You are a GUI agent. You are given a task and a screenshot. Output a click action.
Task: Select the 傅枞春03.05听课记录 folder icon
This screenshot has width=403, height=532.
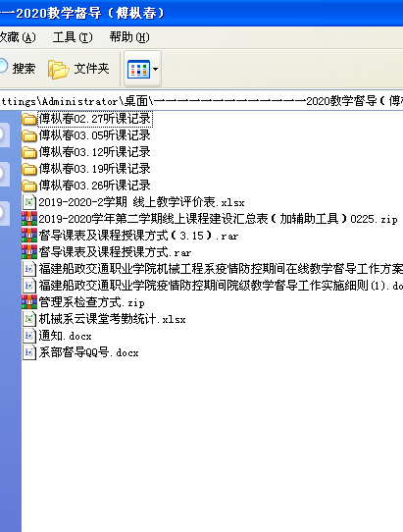tap(29, 135)
